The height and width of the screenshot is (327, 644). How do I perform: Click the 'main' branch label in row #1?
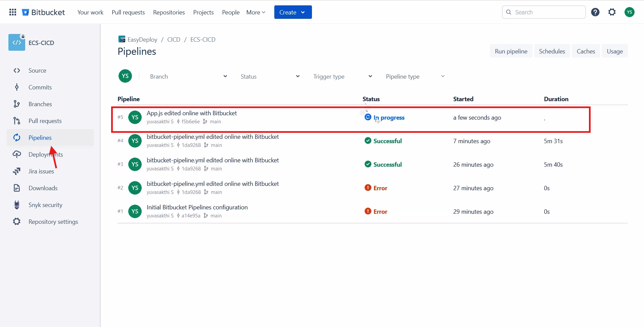[x=216, y=216]
